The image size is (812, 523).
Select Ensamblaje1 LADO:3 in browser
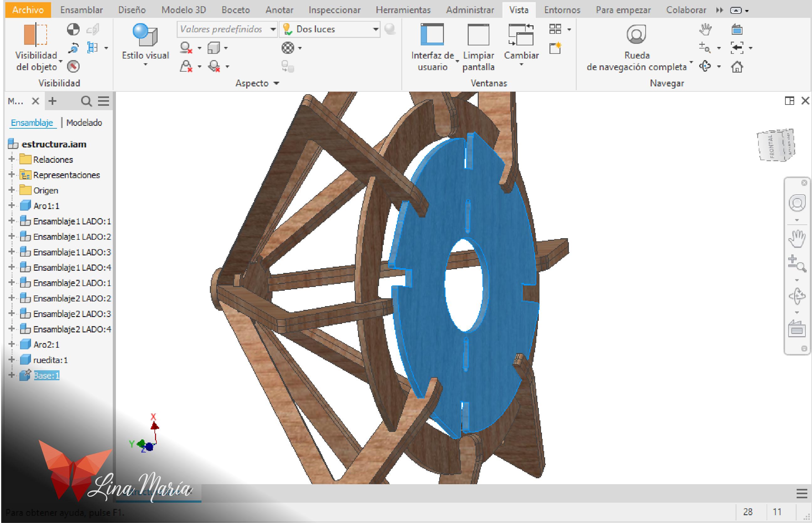(72, 252)
